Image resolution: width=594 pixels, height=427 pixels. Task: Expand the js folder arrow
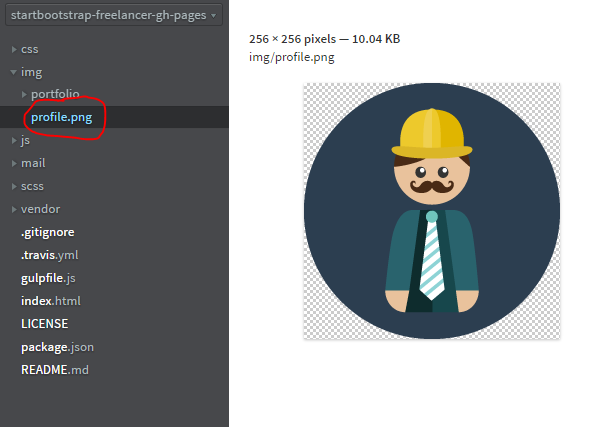[14, 141]
